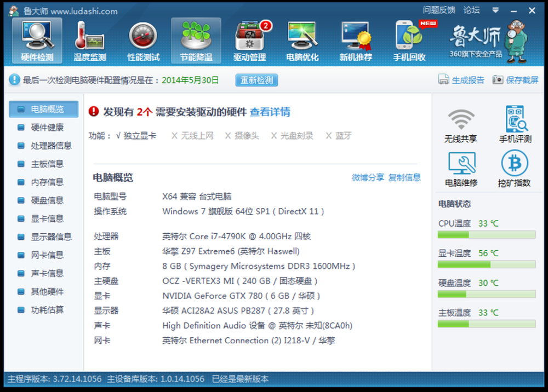The width and height of the screenshot is (548, 392).
Task: Click the Windows 7 旗舰版 OS value
Action: (243, 211)
